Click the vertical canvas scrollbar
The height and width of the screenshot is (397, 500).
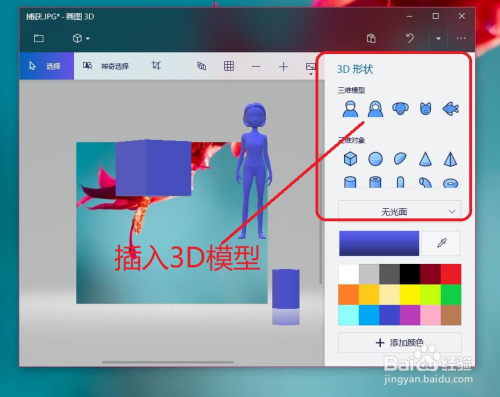click(320, 218)
